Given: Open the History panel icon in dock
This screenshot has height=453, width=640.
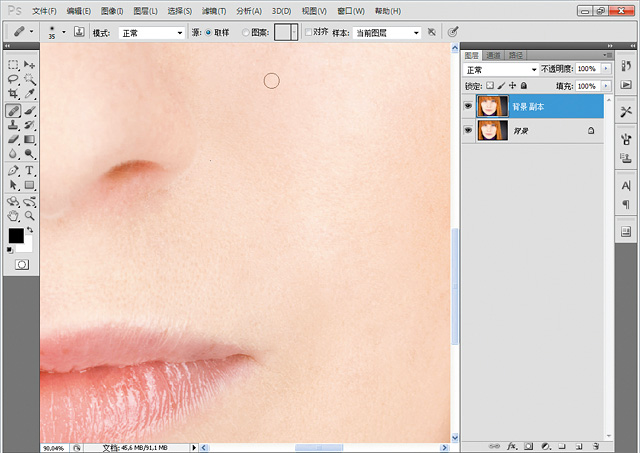Looking at the screenshot, I should click(x=626, y=66).
